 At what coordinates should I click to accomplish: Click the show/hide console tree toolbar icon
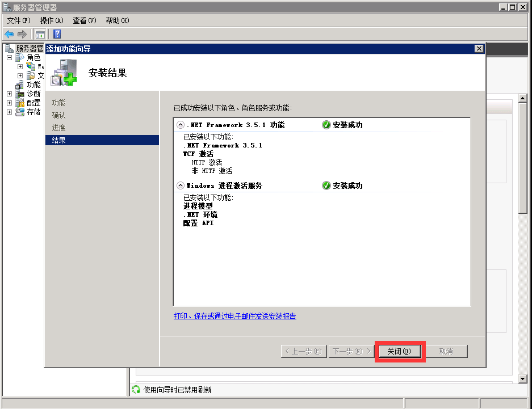(40, 35)
